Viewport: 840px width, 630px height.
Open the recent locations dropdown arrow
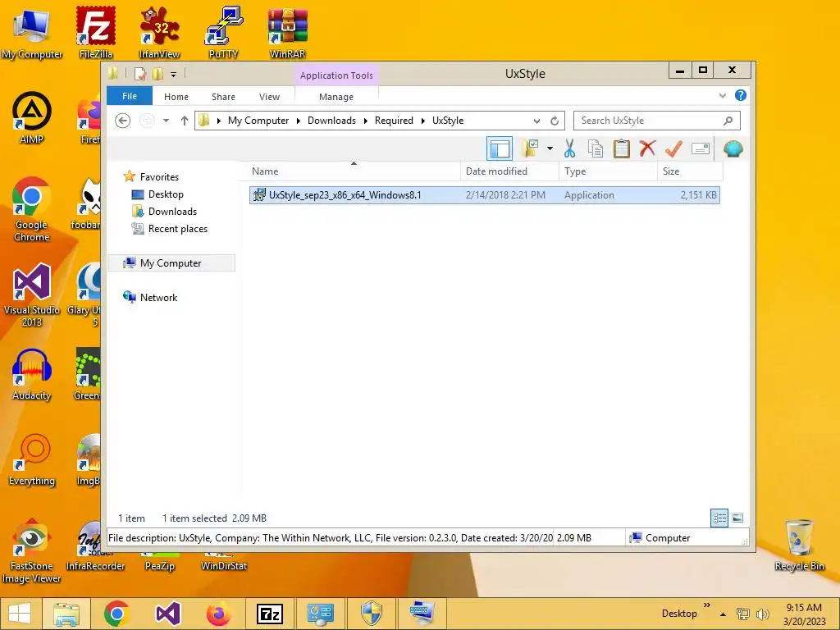pyautogui.click(x=166, y=121)
